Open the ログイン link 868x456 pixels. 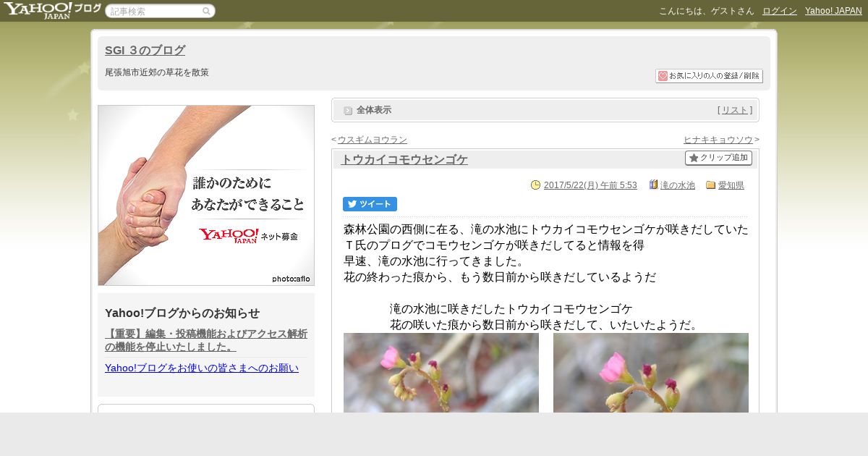tap(780, 11)
